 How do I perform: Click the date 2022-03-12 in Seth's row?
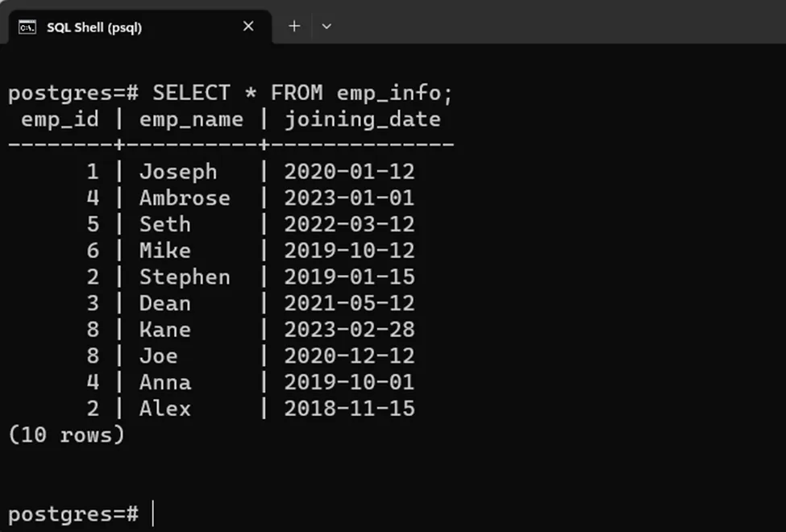coord(349,224)
